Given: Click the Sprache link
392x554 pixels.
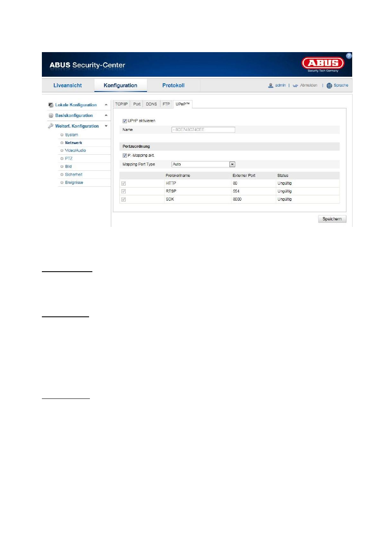Looking at the screenshot, I should (341, 85).
